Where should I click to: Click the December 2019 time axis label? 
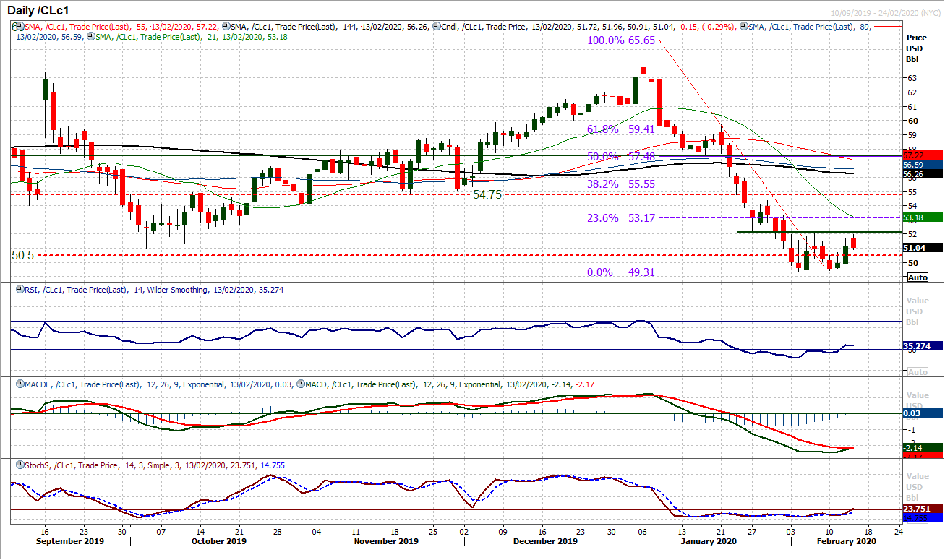tap(546, 541)
